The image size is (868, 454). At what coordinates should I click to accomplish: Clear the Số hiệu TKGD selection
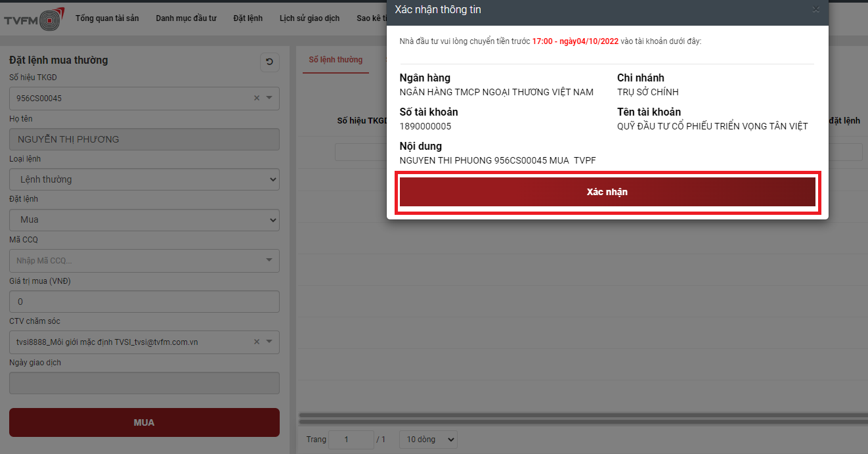pyautogui.click(x=257, y=99)
